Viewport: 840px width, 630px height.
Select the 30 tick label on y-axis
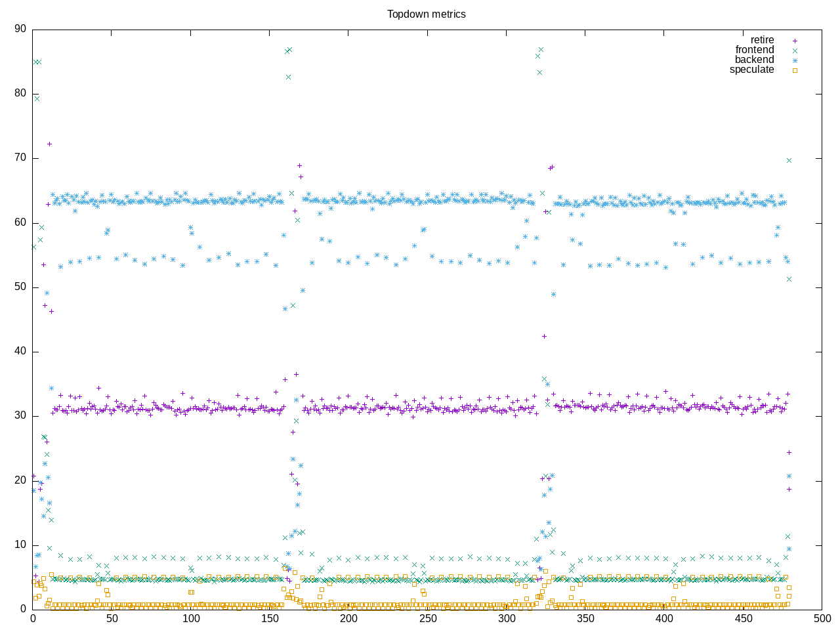pos(20,415)
